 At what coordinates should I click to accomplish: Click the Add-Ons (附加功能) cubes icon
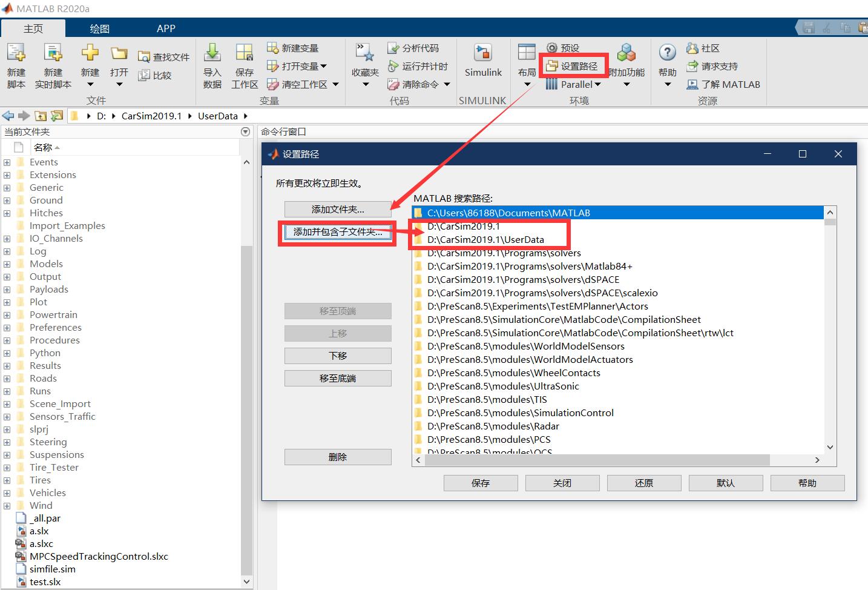[626, 53]
